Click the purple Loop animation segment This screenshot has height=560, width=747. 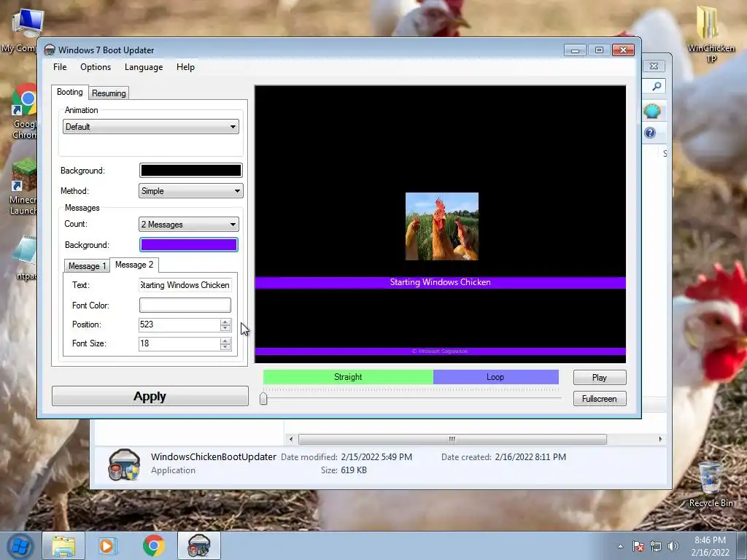click(495, 377)
